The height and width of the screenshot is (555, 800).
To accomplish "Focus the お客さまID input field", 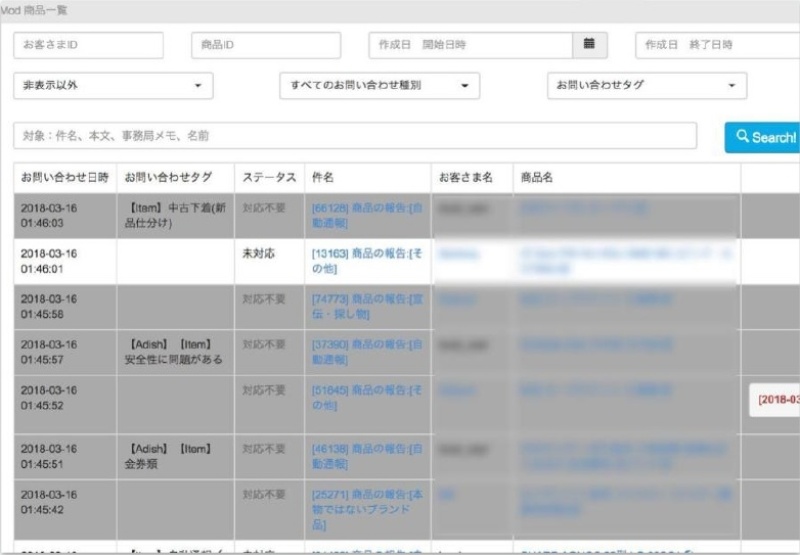I will pos(88,45).
